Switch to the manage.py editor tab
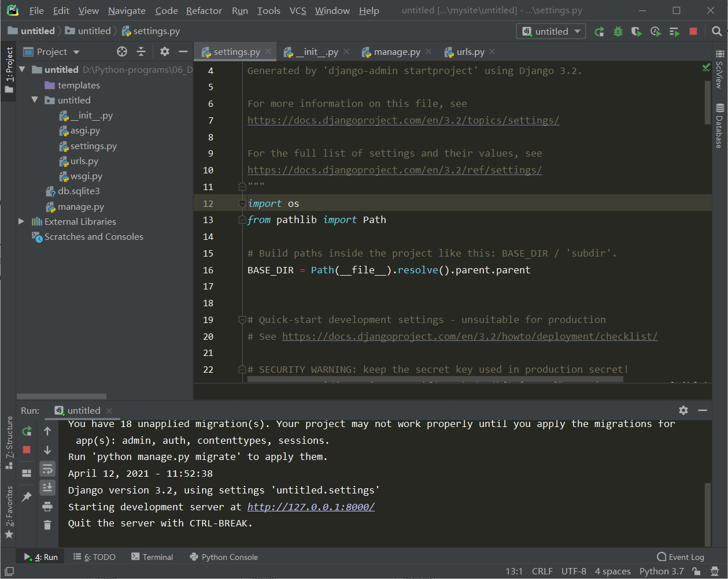Image resolution: width=728 pixels, height=579 pixels. point(397,52)
